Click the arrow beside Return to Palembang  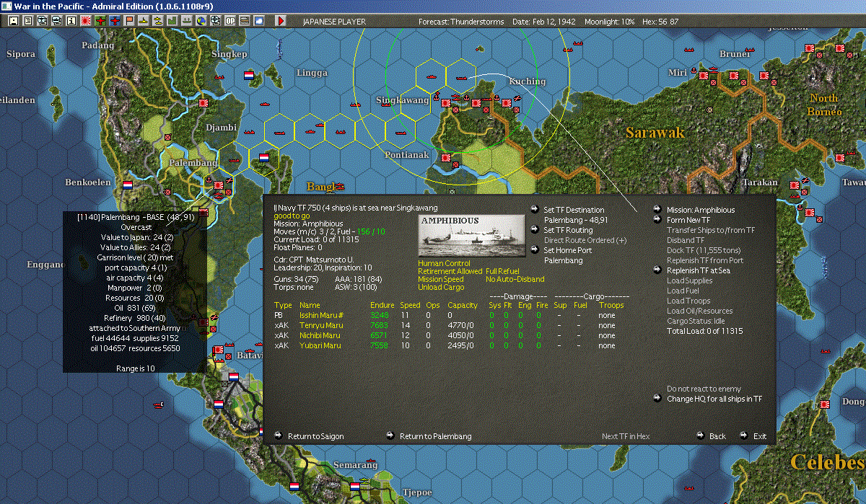390,436
